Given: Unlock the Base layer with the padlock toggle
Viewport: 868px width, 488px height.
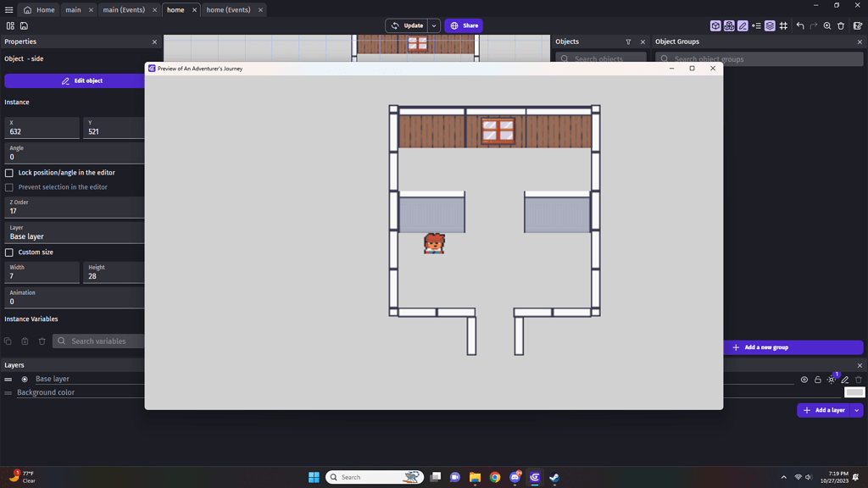Looking at the screenshot, I should pos(817,380).
